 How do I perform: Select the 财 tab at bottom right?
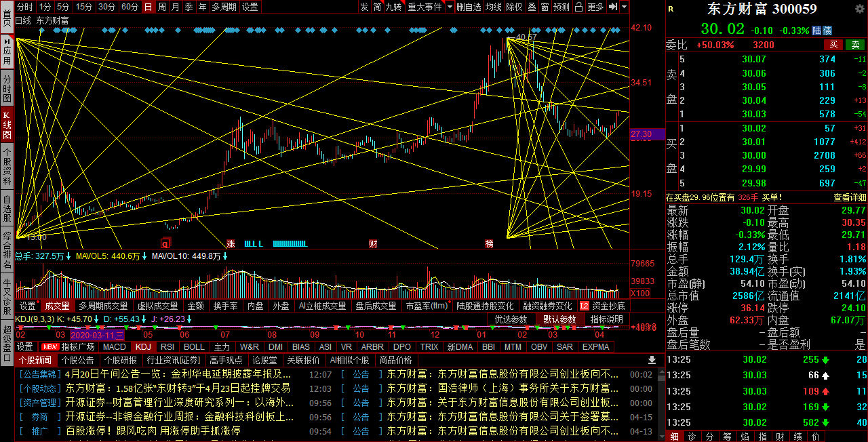tap(780, 437)
